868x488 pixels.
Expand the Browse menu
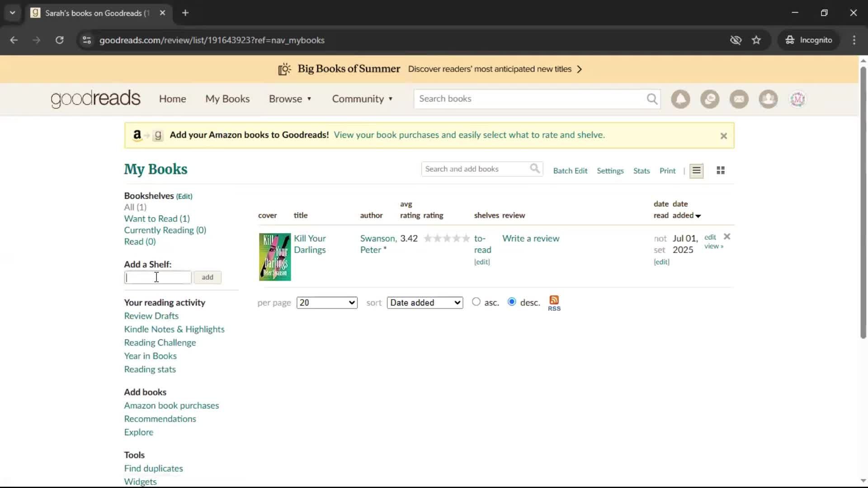(x=290, y=99)
